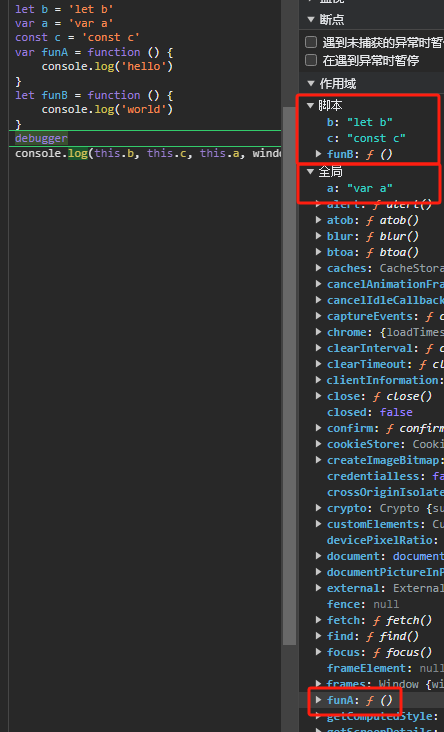This screenshot has width=444, height=732.
Task: Expand the caches CacheStorage entry
Action: tap(318, 268)
